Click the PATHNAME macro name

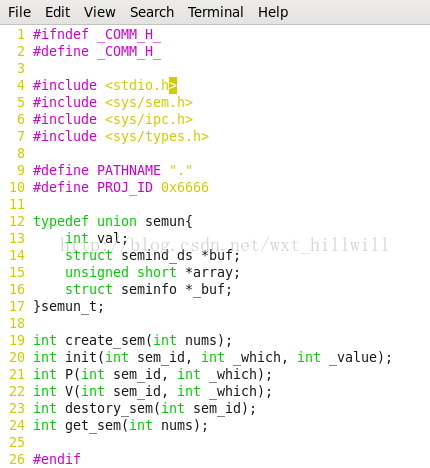129,170
